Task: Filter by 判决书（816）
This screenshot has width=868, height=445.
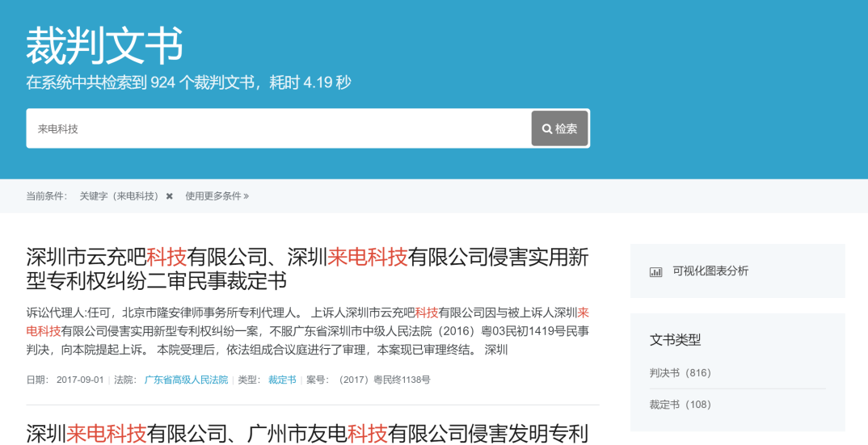Action: click(680, 372)
